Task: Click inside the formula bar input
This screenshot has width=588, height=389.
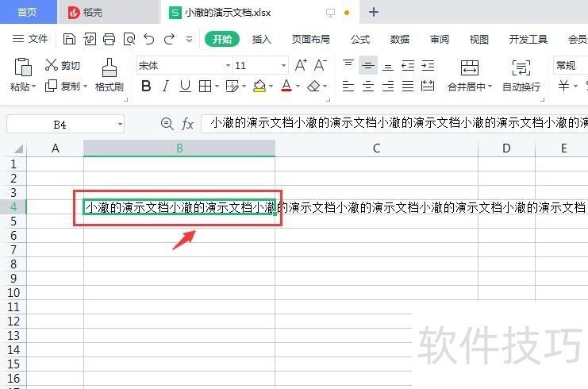Action: (394, 124)
